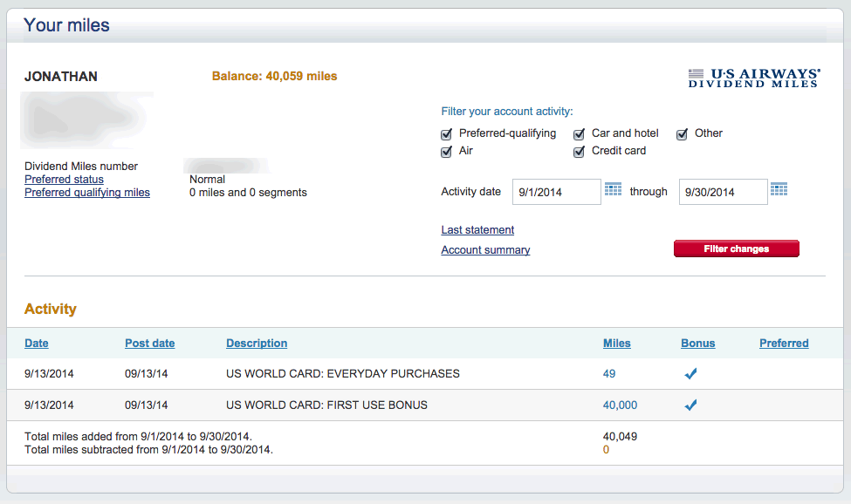Click bonus checkmark in EVERYDAY PURCHASES row

tap(690, 373)
